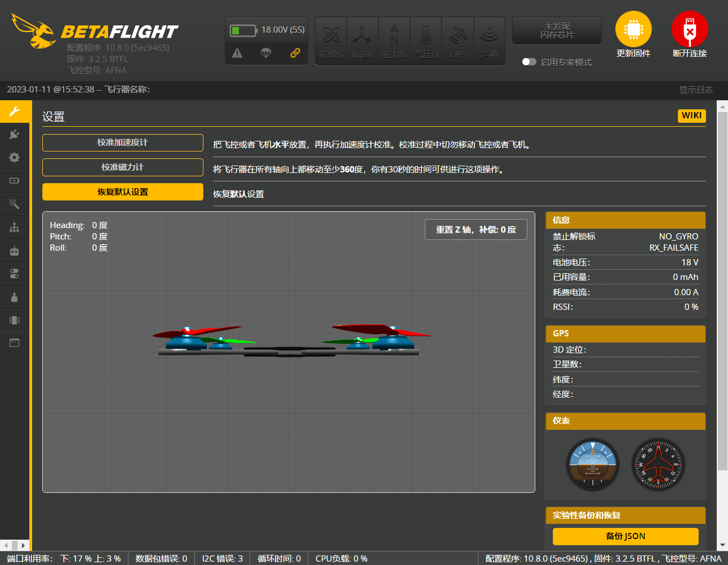728x565 pixels.
Task: Click 显示日志 to show the log
Action: [695, 90]
